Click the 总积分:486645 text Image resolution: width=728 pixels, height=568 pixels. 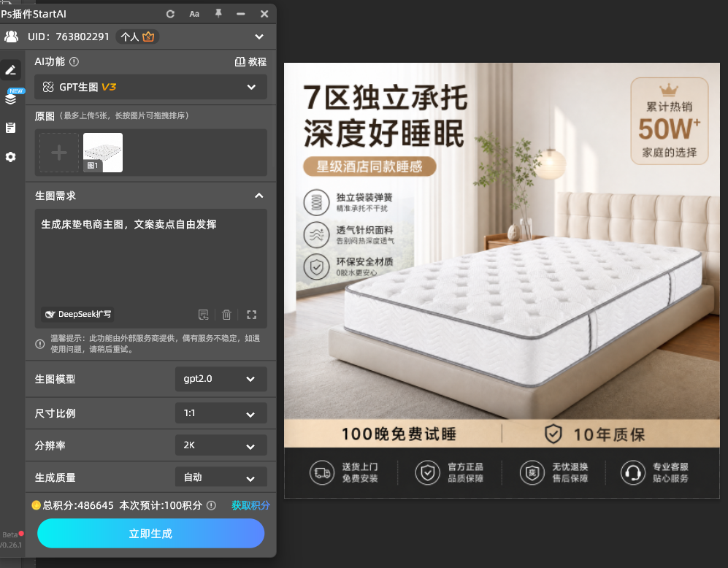tap(78, 505)
